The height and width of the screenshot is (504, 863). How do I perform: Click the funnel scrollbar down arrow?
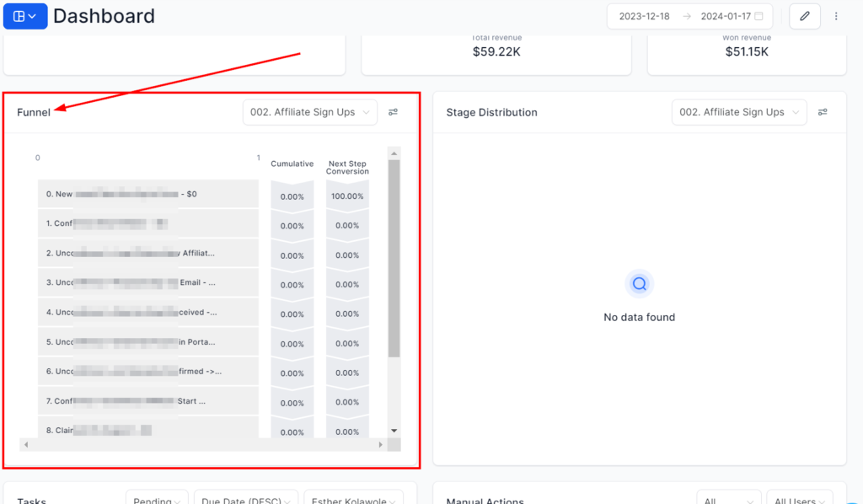click(x=394, y=430)
